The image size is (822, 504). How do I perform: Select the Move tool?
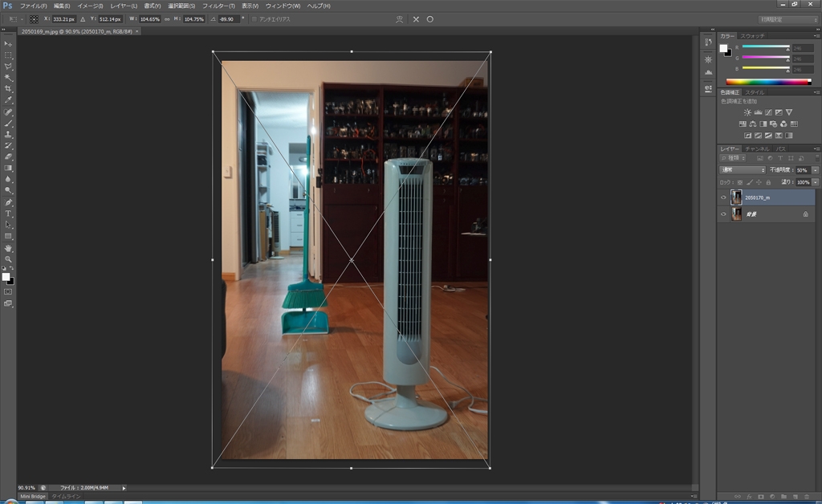8,44
